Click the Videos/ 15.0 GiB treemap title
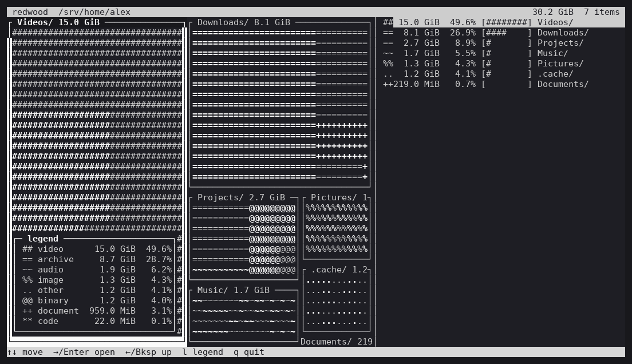 tap(58, 22)
